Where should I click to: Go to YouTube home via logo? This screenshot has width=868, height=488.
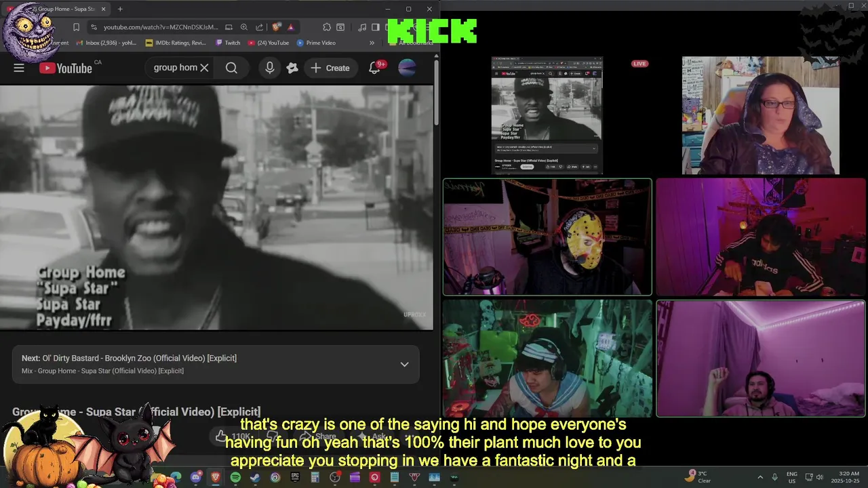(x=66, y=68)
